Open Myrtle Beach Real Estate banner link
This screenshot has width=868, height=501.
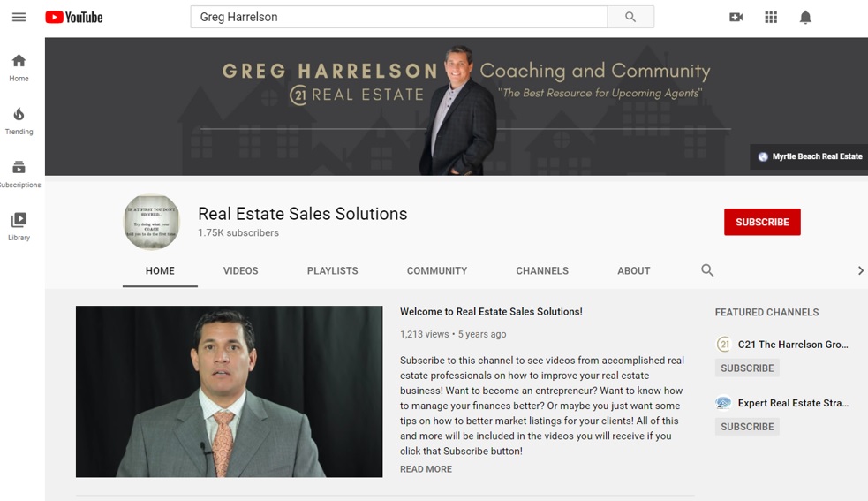pyautogui.click(x=811, y=156)
